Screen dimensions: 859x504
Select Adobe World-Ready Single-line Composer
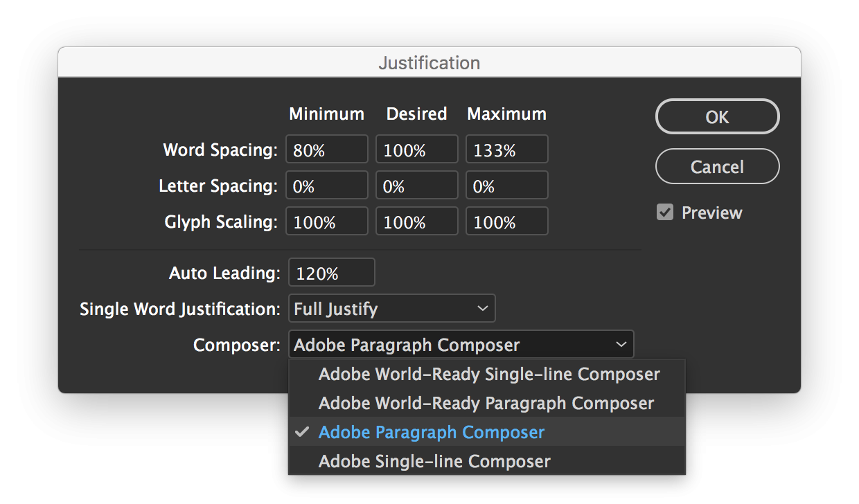tap(488, 374)
